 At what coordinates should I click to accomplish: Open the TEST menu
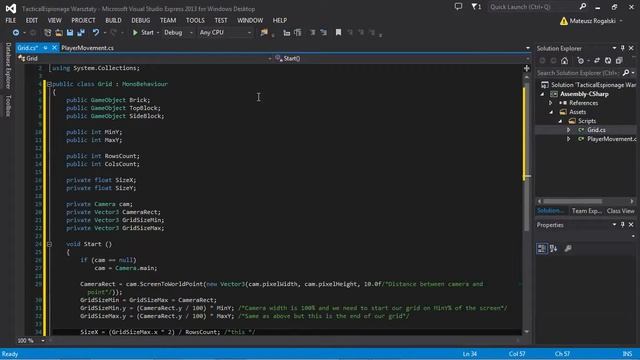(x=221, y=20)
